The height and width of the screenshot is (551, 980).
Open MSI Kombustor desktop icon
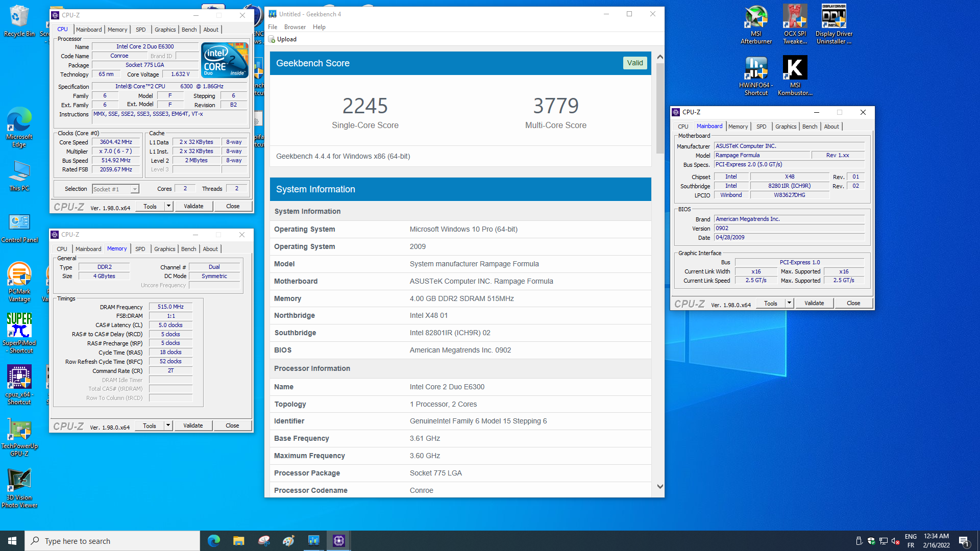pyautogui.click(x=795, y=76)
